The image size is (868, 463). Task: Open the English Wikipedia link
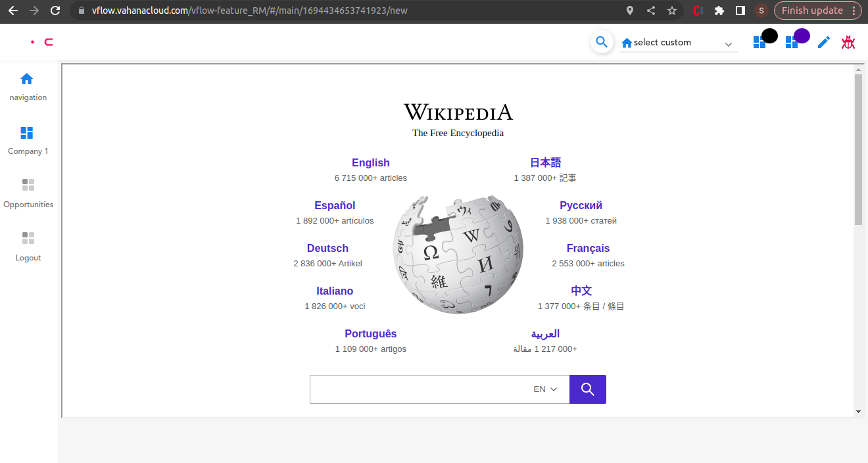tap(371, 163)
